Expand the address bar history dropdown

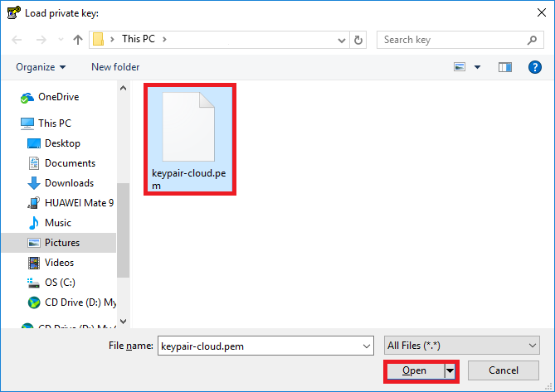tap(342, 41)
